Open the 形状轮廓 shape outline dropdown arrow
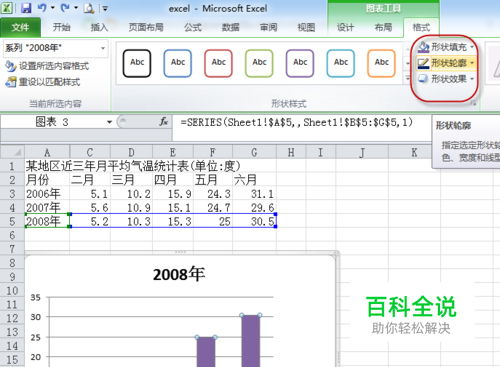The image size is (500, 367). point(472,63)
